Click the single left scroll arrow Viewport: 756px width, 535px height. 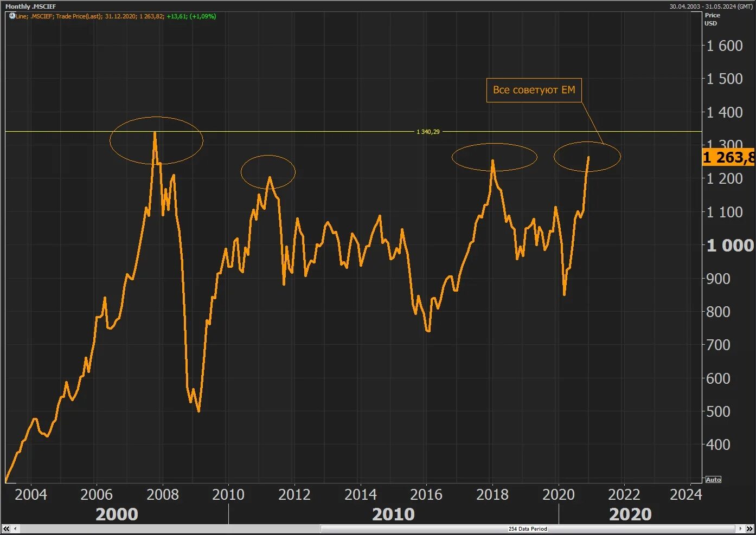pyautogui.click(x=15, y=528)
